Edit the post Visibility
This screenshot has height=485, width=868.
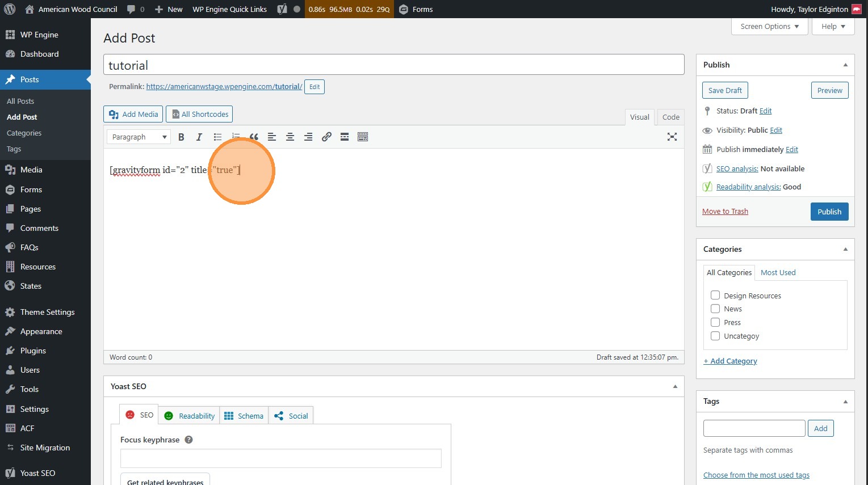coord(776,130)
